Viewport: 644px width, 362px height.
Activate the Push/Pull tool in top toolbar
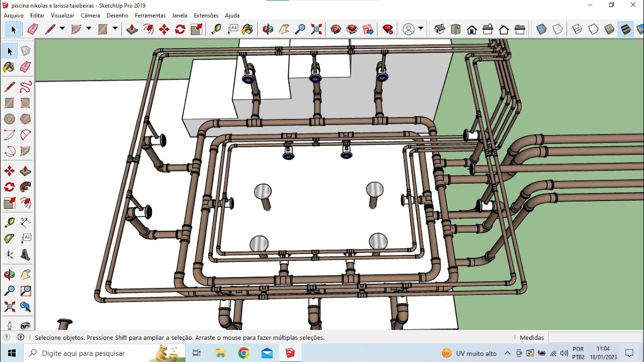coord(132,29)
